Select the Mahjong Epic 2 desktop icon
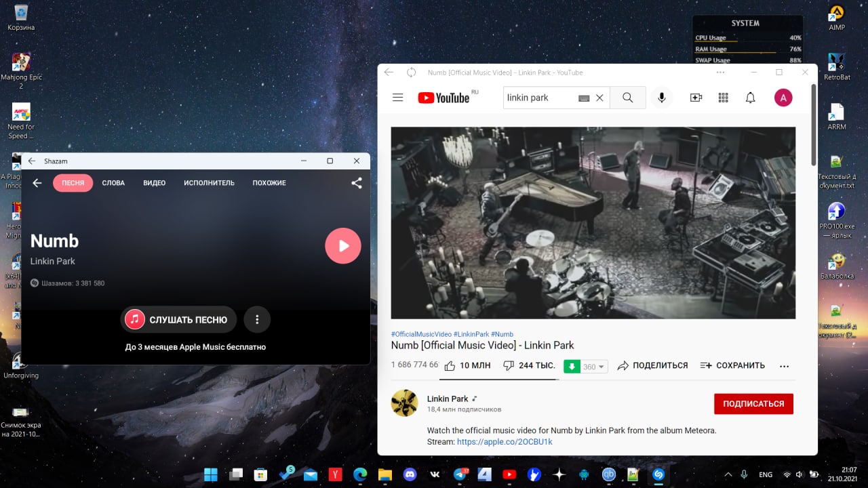This screenshot has height=488, width=868. tap(21, 71)
